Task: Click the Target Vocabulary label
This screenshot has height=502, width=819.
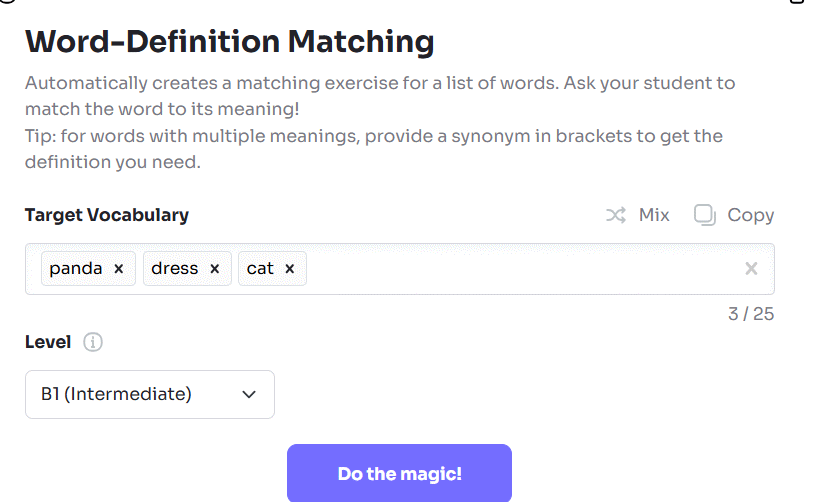Action: coord(107,215)
